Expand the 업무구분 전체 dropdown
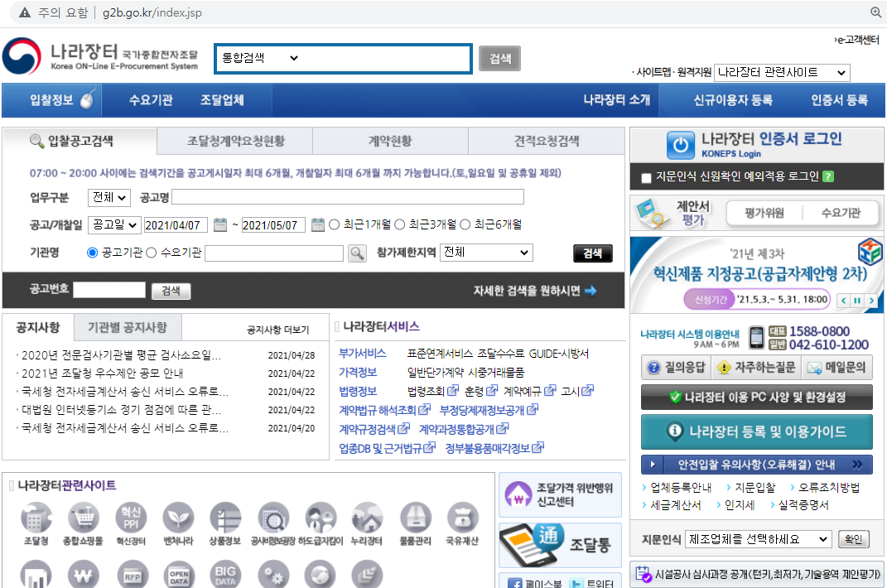This screenshot has height=588, width=887. 109,197
